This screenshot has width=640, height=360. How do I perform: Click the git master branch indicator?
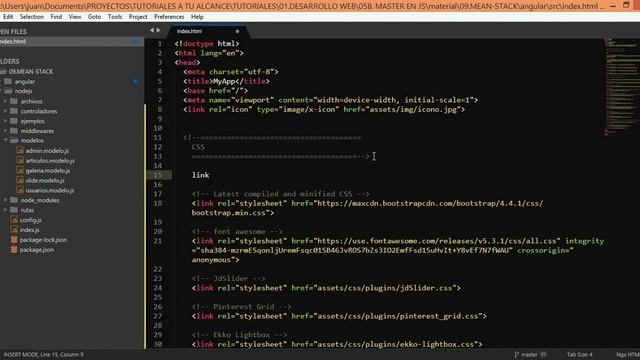530,355
